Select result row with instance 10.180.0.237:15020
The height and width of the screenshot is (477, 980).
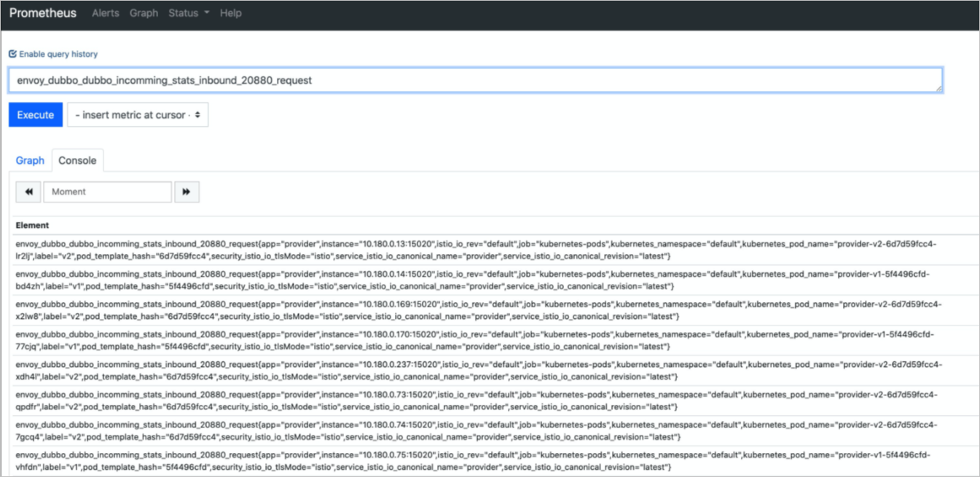click(495, 371)
